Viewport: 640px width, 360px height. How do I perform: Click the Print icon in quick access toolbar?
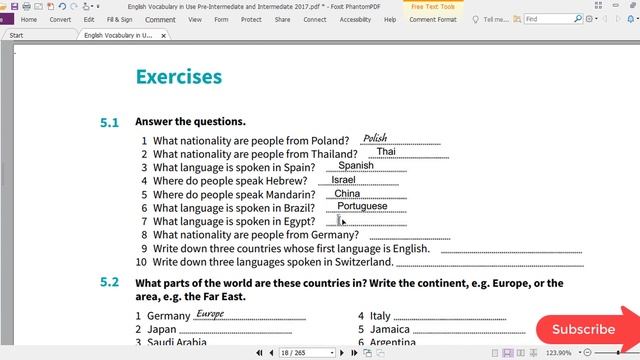[27, 7]
